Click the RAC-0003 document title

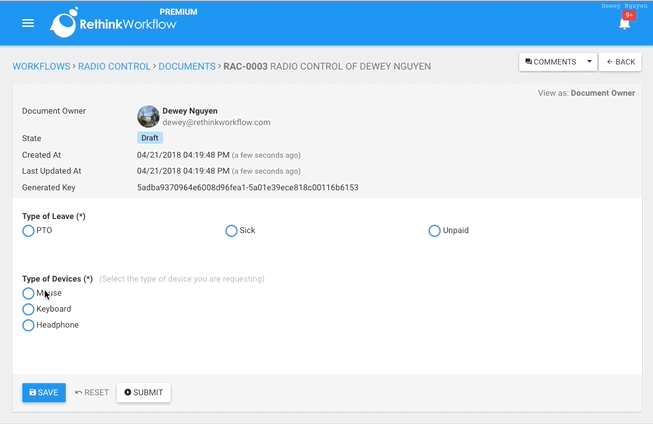coord(327,66)
